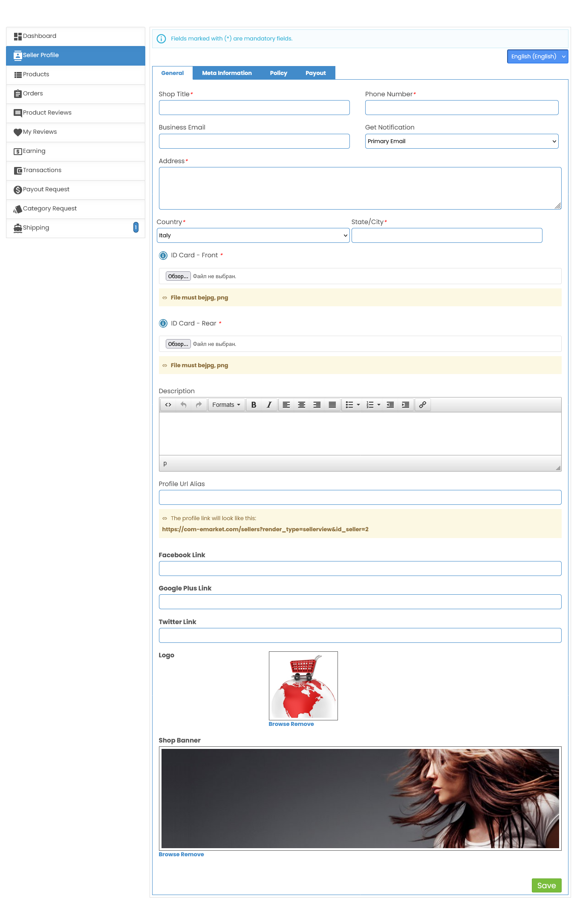Click the shop banner image thumbnail
The width and height of the screenshot is (577, 924).
click(x=360, y=798)
